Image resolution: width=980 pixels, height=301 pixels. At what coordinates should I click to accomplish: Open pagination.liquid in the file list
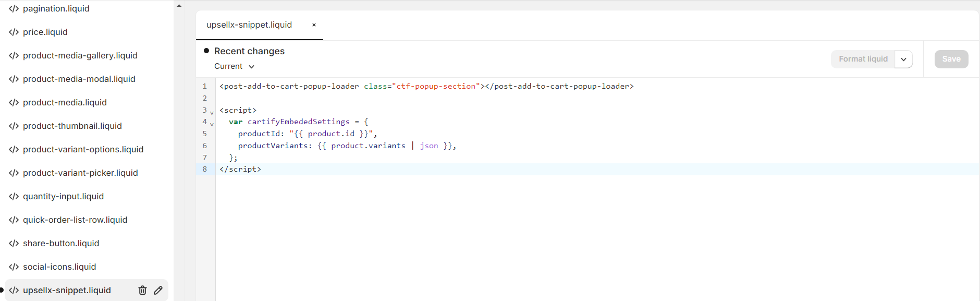pos(56,8)
